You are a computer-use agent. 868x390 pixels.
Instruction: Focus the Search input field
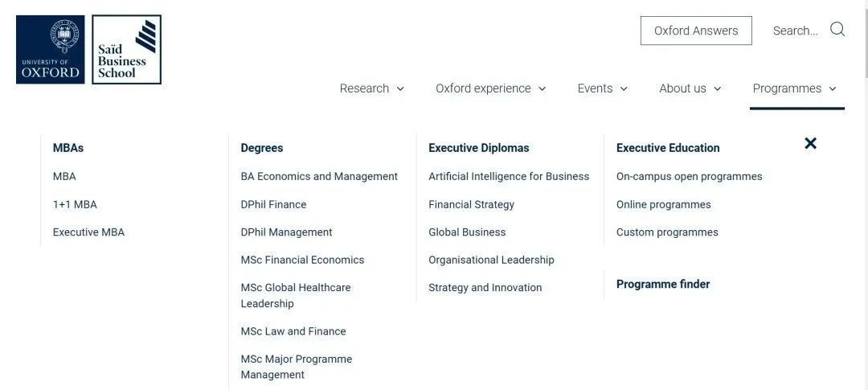pyautogui.click(x=796, y=31)
